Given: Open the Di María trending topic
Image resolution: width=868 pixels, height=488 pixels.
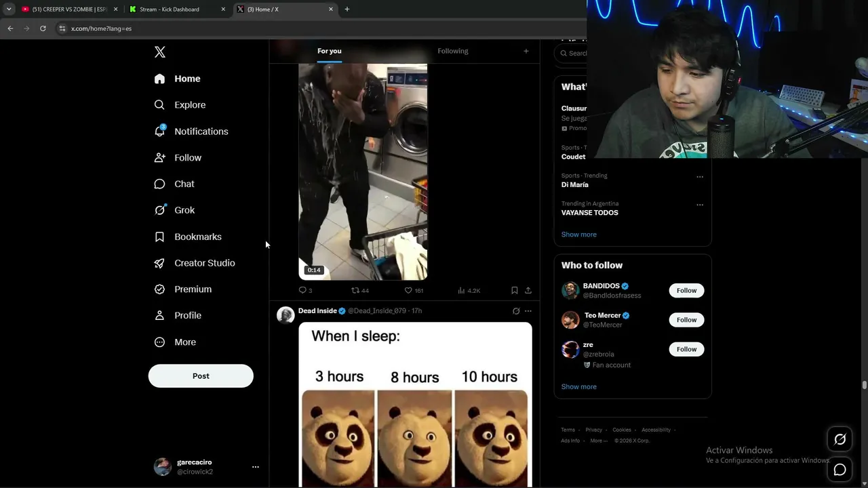Looking at the screenshot, I should (575, 185).
